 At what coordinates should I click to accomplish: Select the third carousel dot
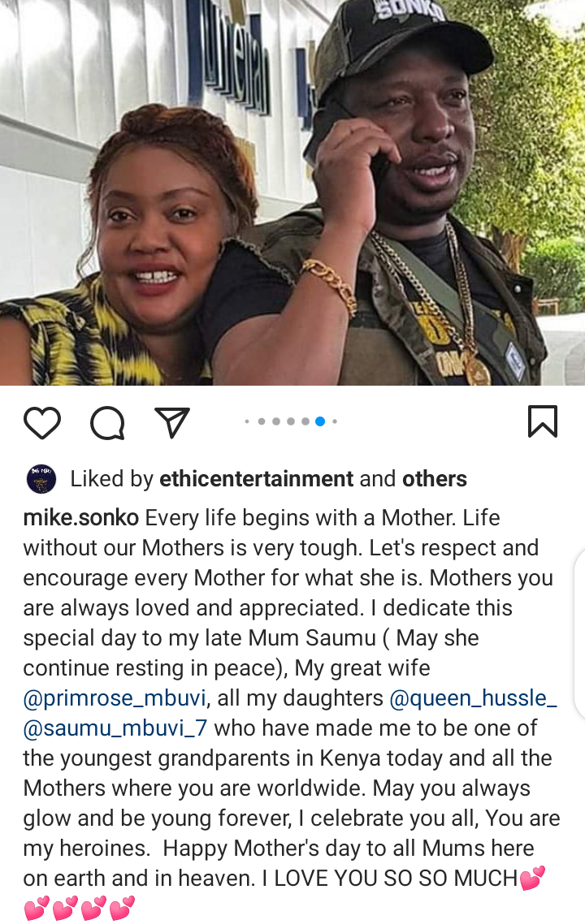(276, 421)
